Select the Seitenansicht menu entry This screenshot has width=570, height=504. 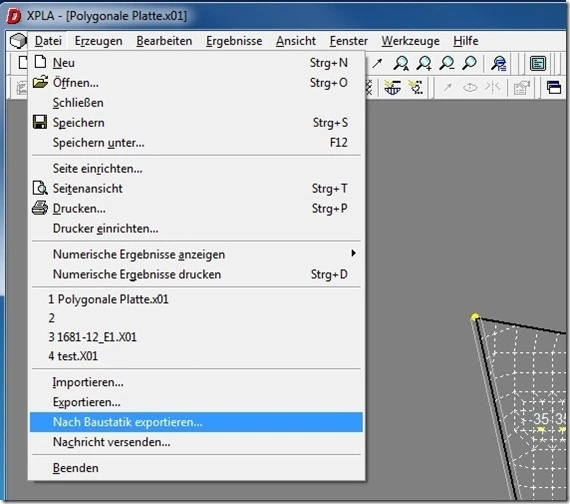click(196, 188)
